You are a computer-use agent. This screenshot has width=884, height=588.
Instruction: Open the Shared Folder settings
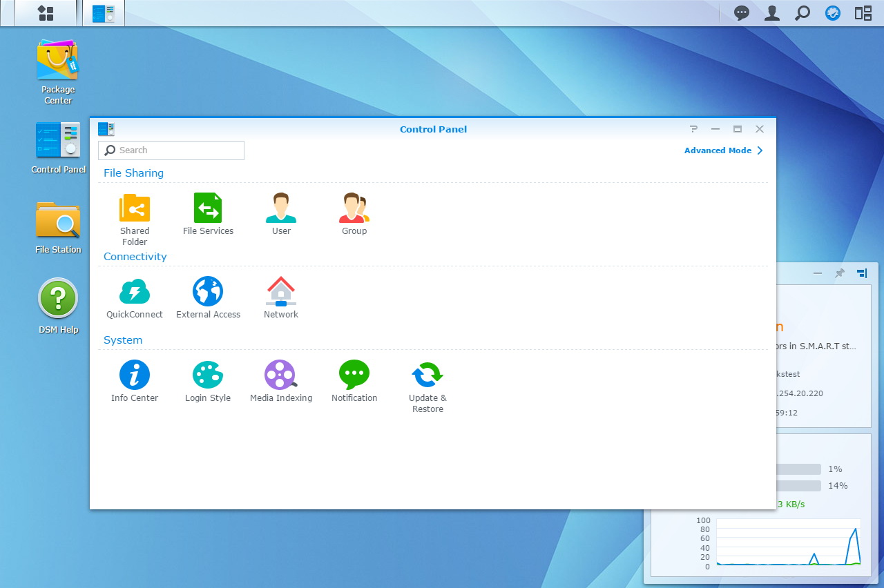click(x=135, y=208)
